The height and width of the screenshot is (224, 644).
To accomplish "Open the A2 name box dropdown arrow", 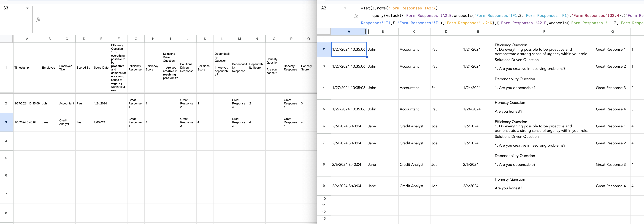I will click(x=345, y=8).
